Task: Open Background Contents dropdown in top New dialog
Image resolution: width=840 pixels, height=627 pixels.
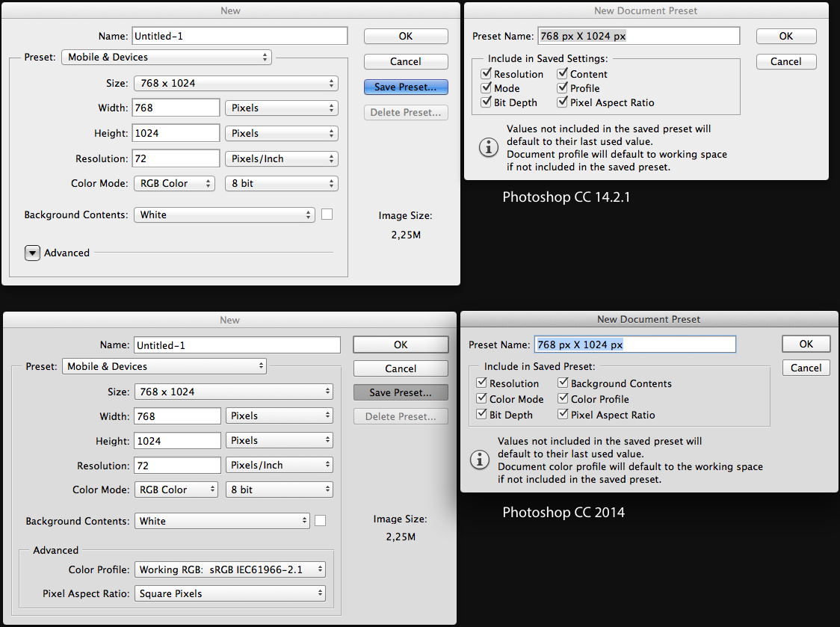Action: coord(224,215)
